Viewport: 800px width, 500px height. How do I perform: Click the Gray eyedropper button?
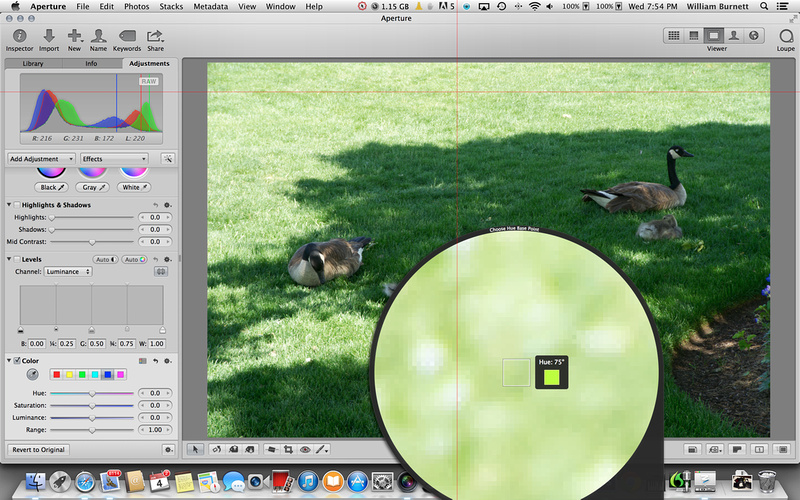point(92,187)
